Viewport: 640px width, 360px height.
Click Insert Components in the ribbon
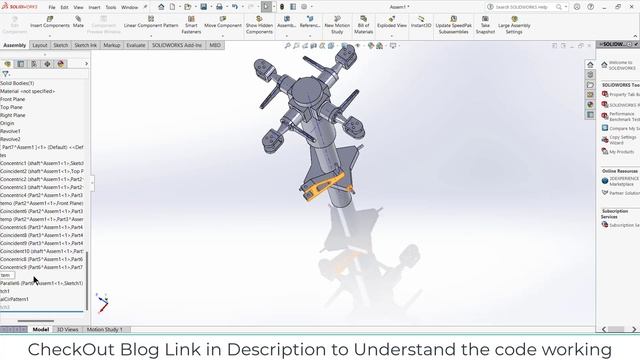click(x=50, y=22)
